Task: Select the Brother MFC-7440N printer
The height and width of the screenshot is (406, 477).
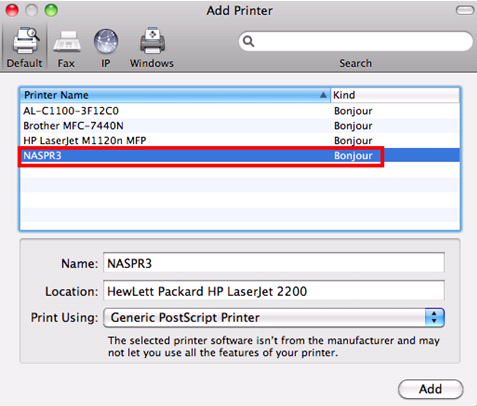Action: [x=240, y=126]
